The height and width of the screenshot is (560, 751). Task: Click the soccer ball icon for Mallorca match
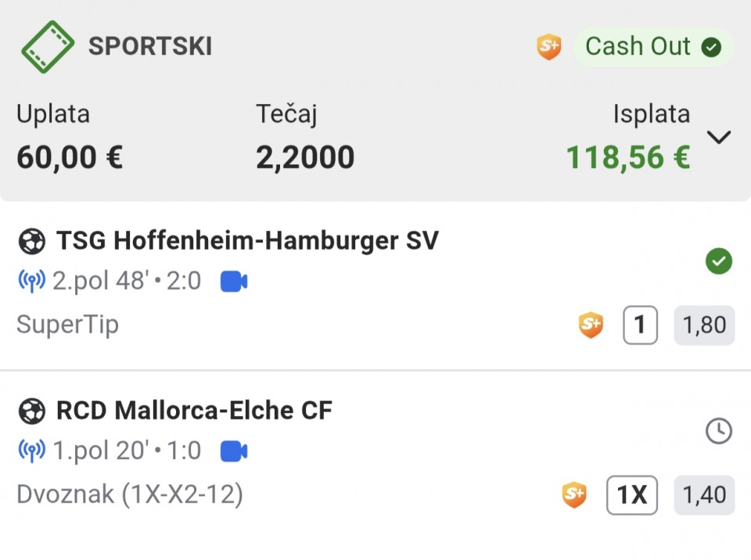(x=32, y=411)
